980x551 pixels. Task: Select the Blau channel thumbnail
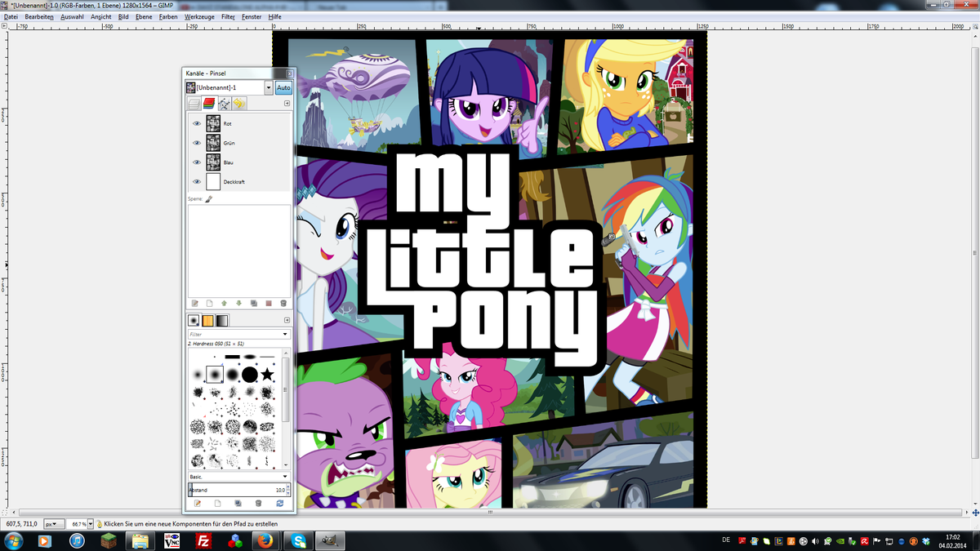coord(213,162)
